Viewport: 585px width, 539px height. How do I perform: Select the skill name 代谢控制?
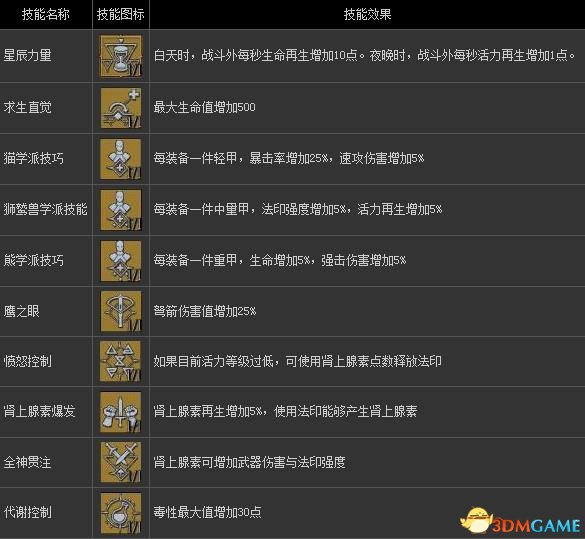point(28,513)
